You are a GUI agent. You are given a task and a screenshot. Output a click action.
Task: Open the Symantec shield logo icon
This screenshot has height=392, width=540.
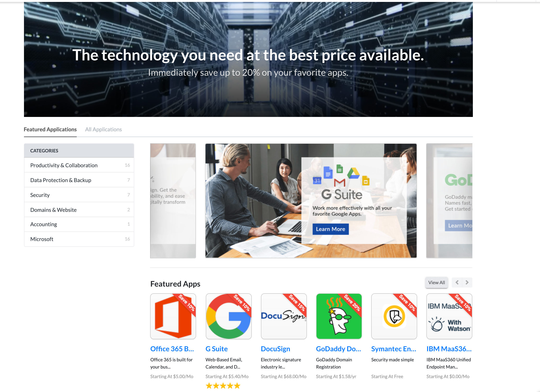coord(394,316)
